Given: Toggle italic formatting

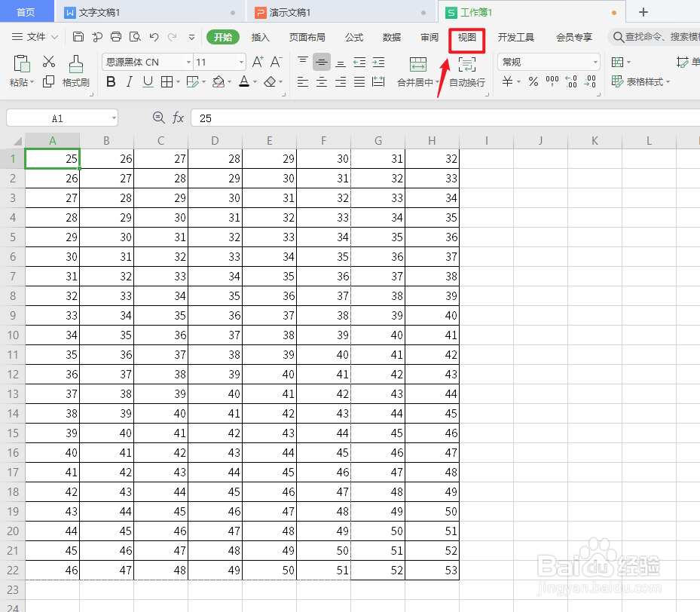Looking at the screenshot, I should [x=130, y=81].
